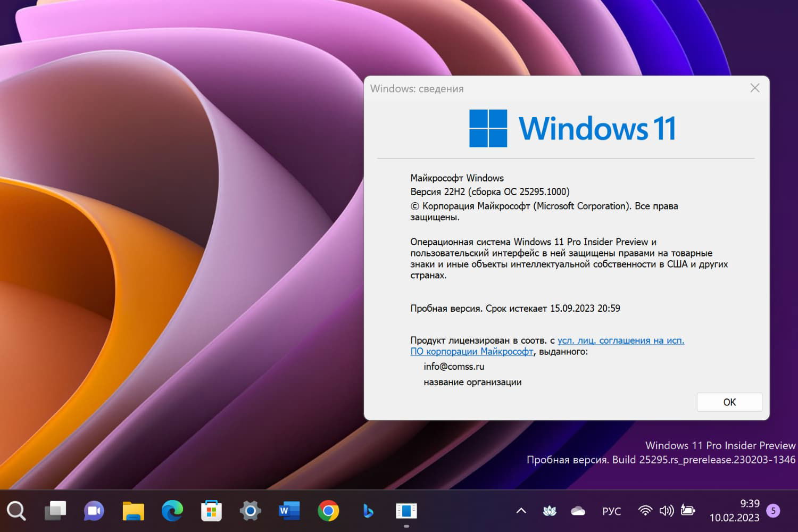Click the battery status tray icon

pyautogui.click(x=688, y=511)
